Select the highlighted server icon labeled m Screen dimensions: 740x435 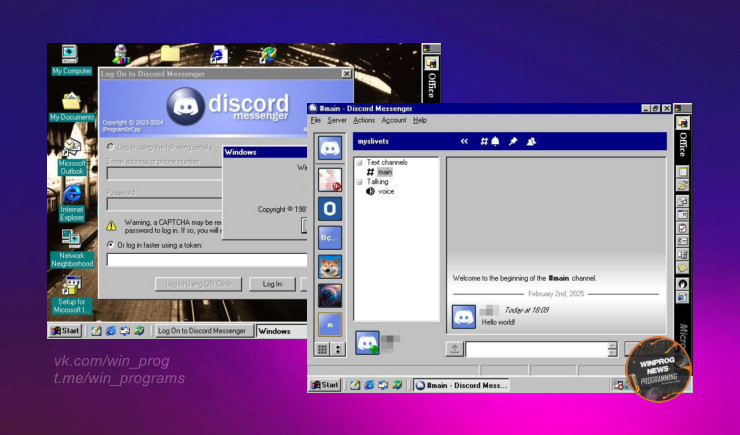[x=330, y=325]
